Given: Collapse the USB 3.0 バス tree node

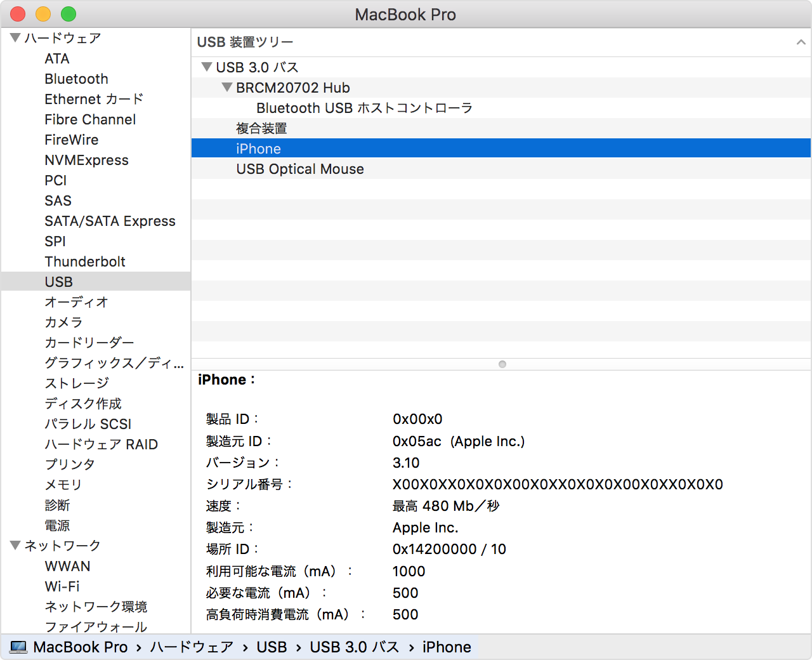Looking at the screenshot, I should (206, 67).
